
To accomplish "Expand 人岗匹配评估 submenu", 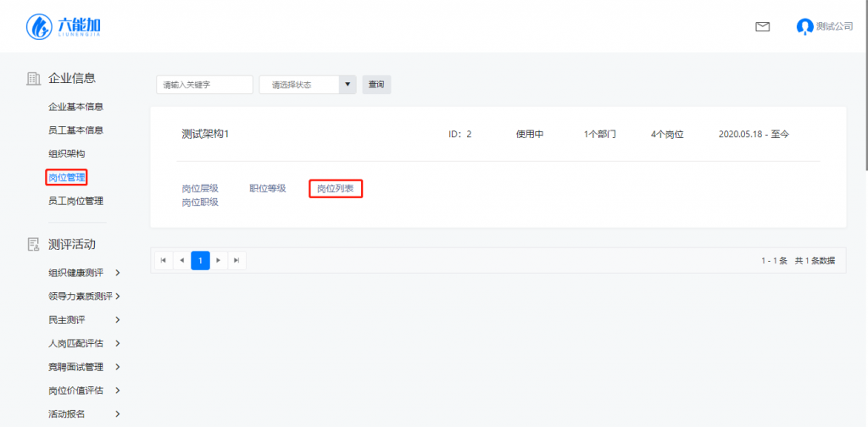I will pos(117,343).
